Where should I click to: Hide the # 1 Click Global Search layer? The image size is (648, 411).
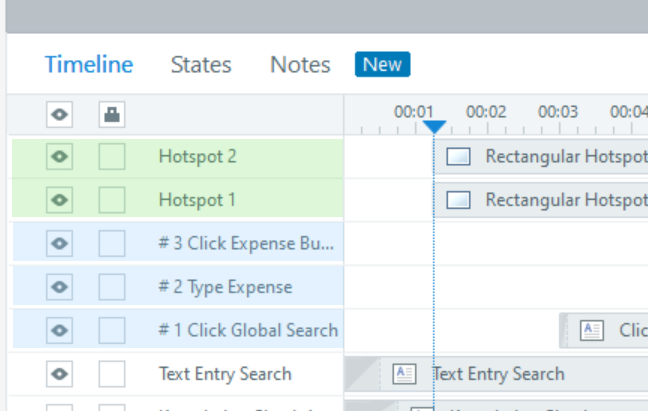point(60,330)
